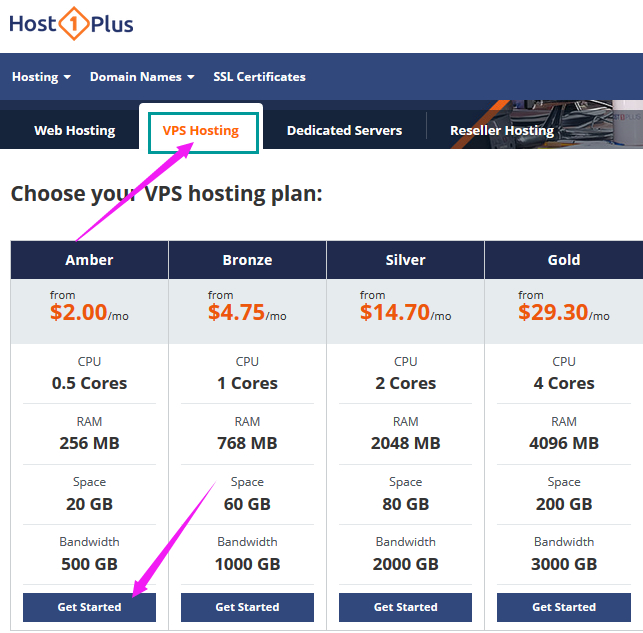Screen dimensions: 643x633
Task: Click the Choose your VPS hosting plan heading
Action: (x=166, y=194)
